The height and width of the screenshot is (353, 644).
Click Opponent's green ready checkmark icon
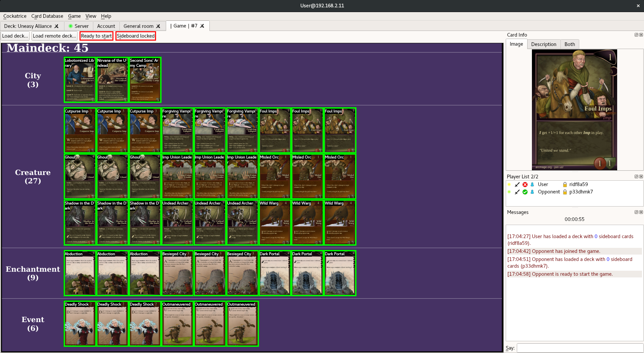pos(525,192)
